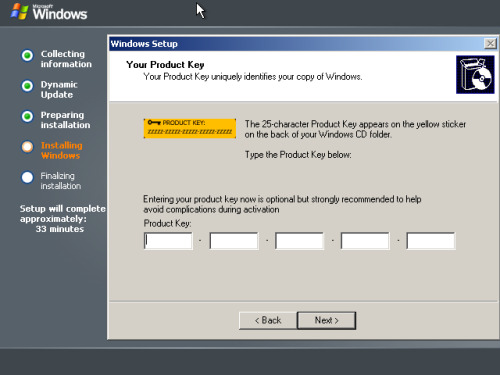Click the orange Installing Windows step bullet
Image resolution: width=500 pixels, height=375 pixels.
tap(27, 147)
